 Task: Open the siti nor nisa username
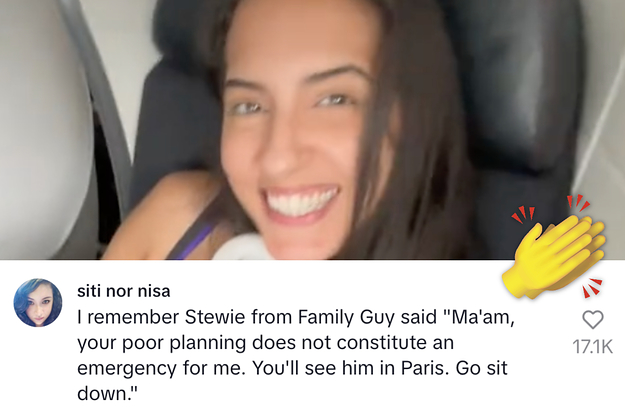click(x=124, y=291)
